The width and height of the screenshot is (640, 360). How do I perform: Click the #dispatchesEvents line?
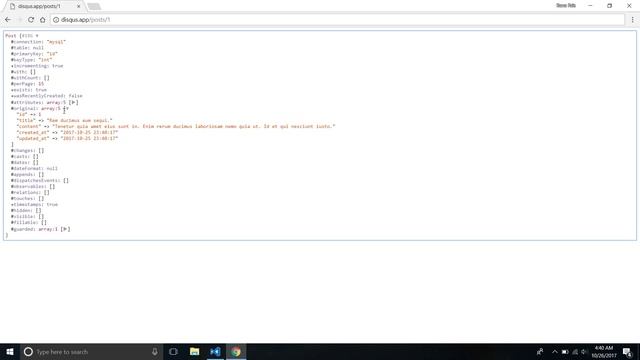click(x=40, y=180)
